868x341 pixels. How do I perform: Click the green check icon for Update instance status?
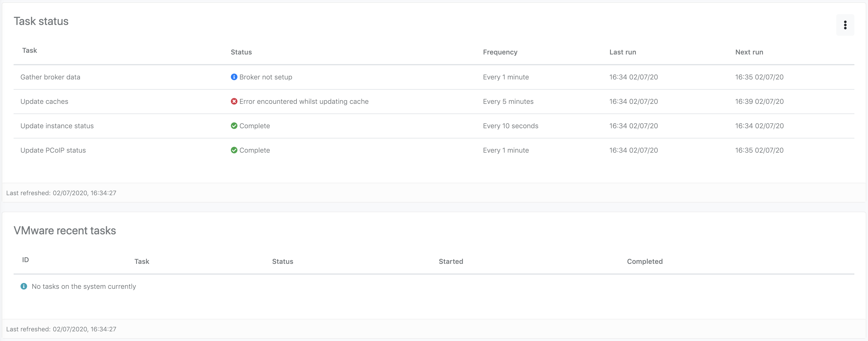(234, 126)
